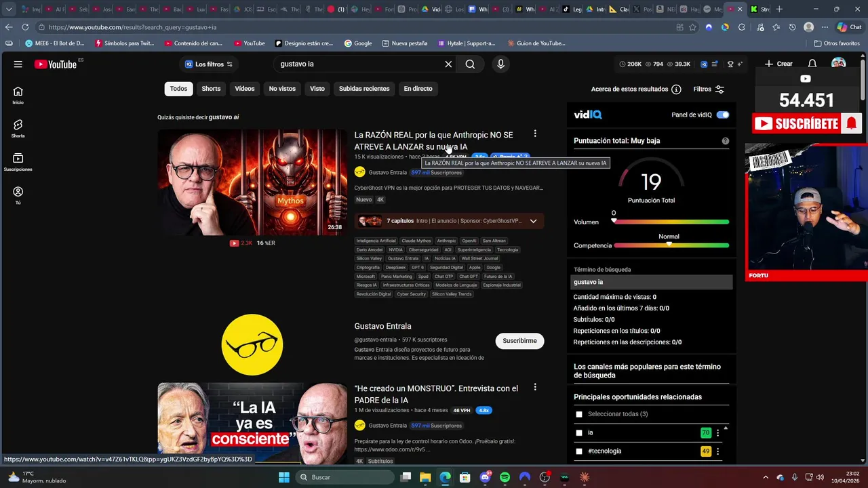Start voice search with the microphone

(500, 64)
